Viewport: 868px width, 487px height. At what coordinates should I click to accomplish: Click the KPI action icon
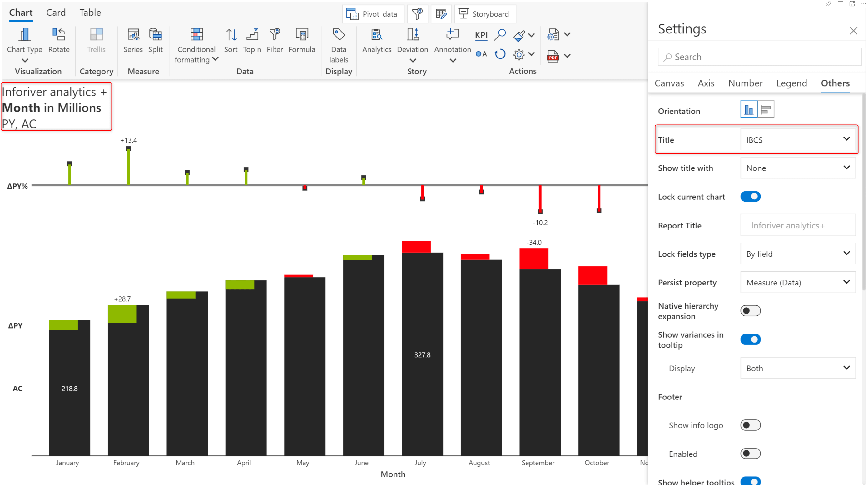click(x=481, y=35)
